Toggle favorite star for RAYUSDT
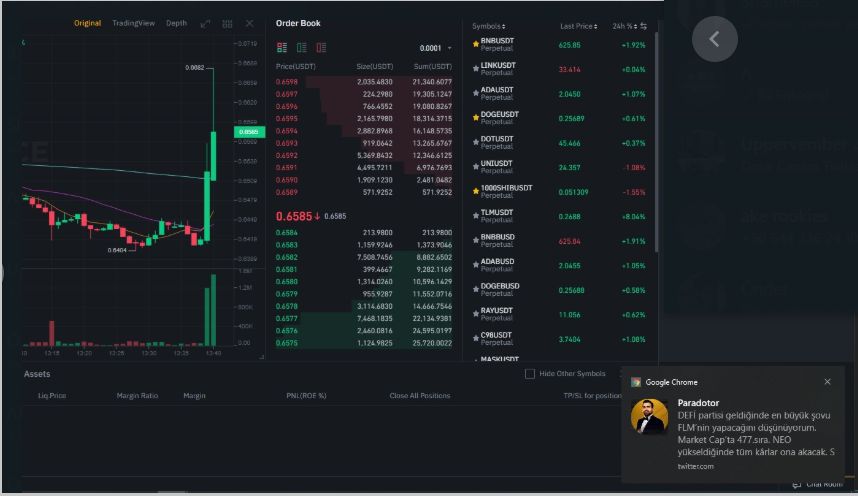The height and width of the screenshot is (496, 858). pos(476,314)
